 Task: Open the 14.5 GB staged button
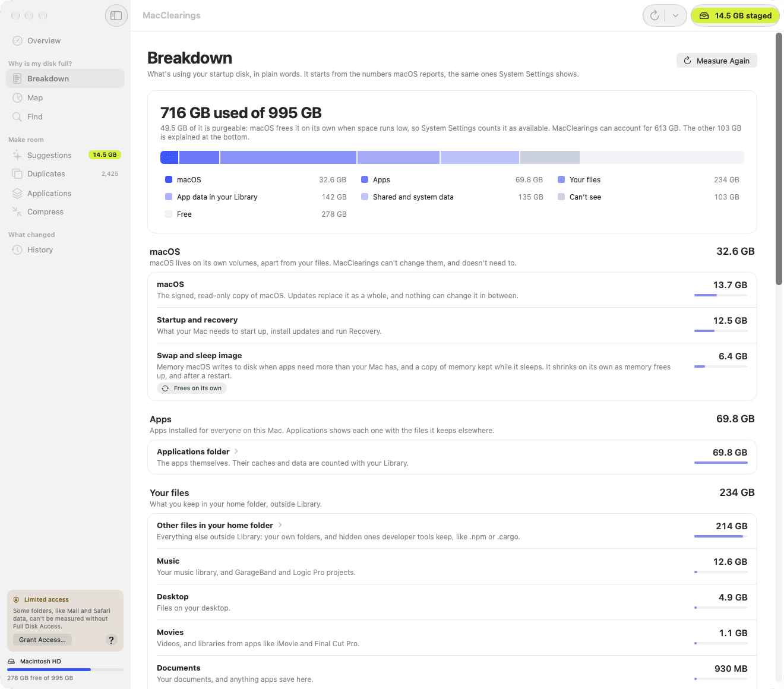click(735, 15)
